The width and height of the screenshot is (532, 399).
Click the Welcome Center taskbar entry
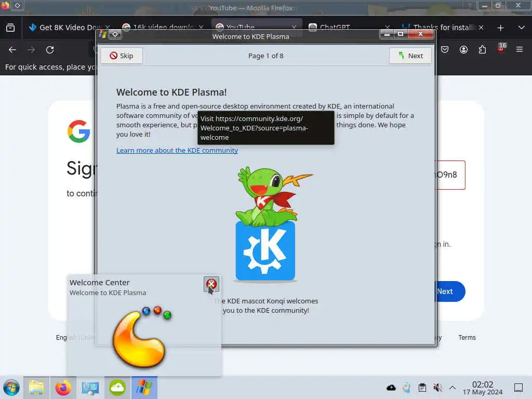(144, 388)
